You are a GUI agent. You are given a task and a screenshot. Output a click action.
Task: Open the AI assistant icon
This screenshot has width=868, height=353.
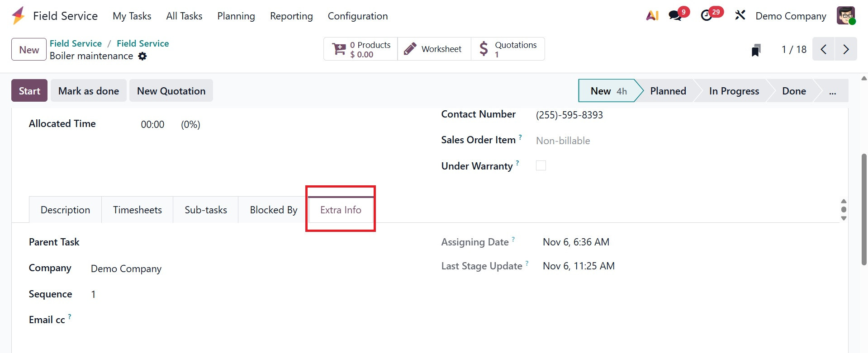tap(652, 16)
